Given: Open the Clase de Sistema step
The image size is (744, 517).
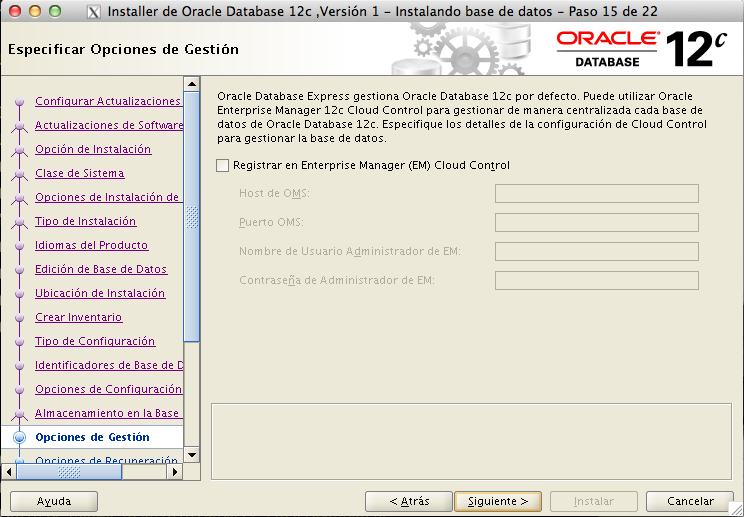Looking at the screenshot, I should [x=80, y=173].
